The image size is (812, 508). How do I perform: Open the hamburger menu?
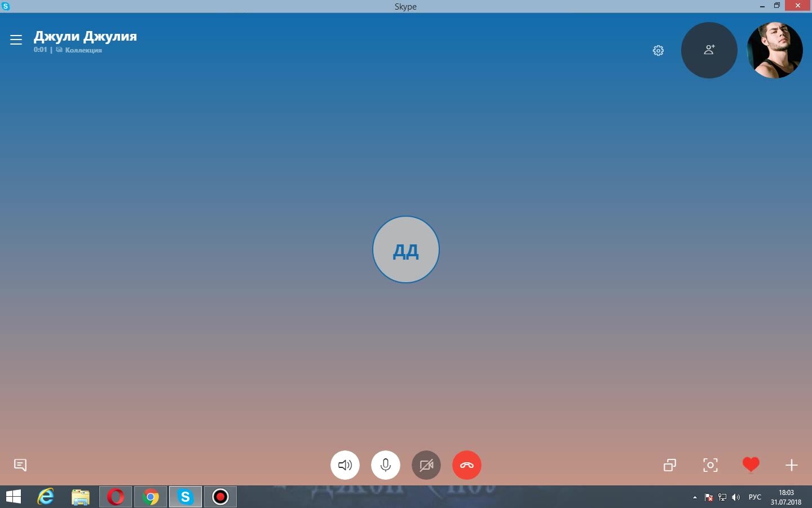(16, 40)
